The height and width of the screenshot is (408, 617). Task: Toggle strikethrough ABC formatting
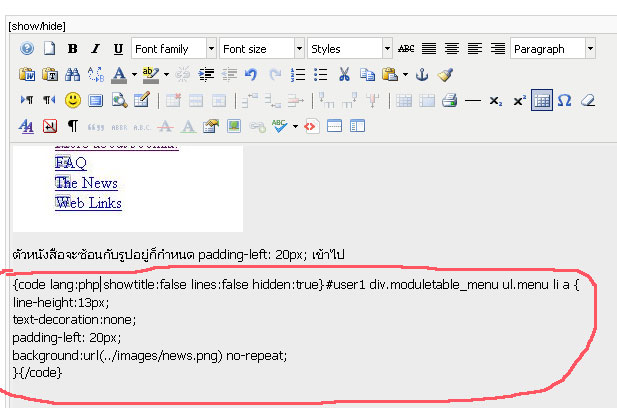click(406, 48)
